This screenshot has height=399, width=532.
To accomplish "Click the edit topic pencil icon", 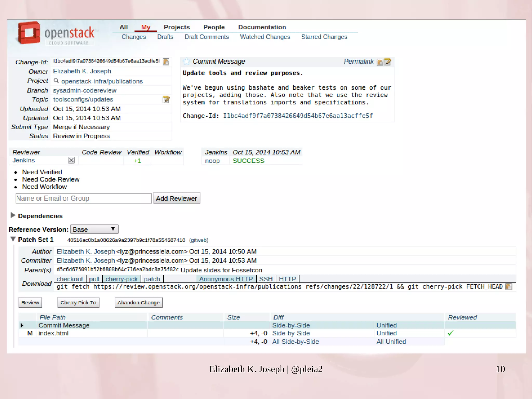I will [x=166, y=100].
